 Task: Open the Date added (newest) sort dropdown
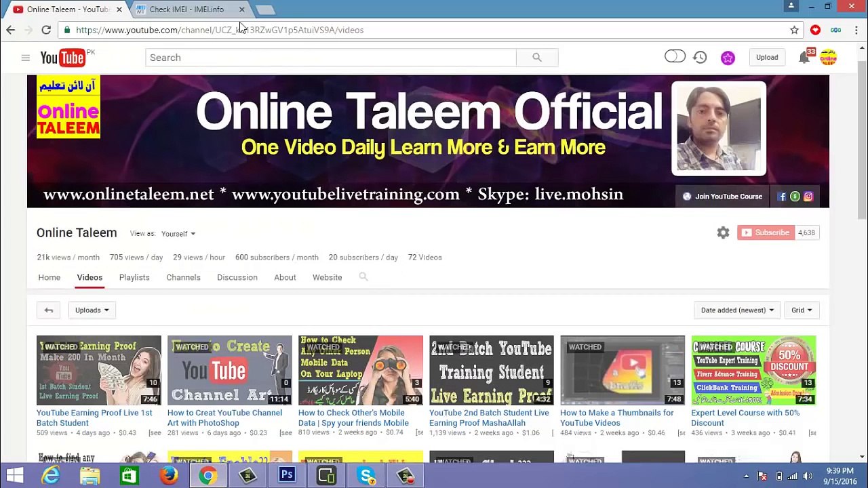coord(737,310)
